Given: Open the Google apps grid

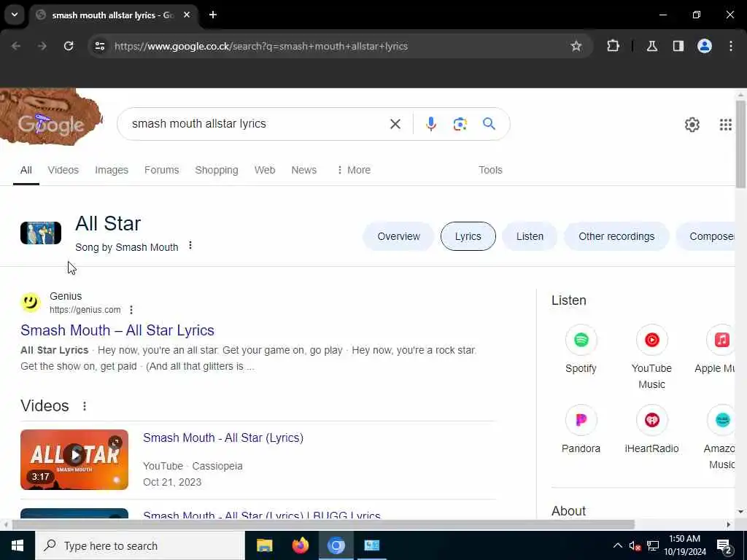Looking at the screenshot, I should 725,125.
